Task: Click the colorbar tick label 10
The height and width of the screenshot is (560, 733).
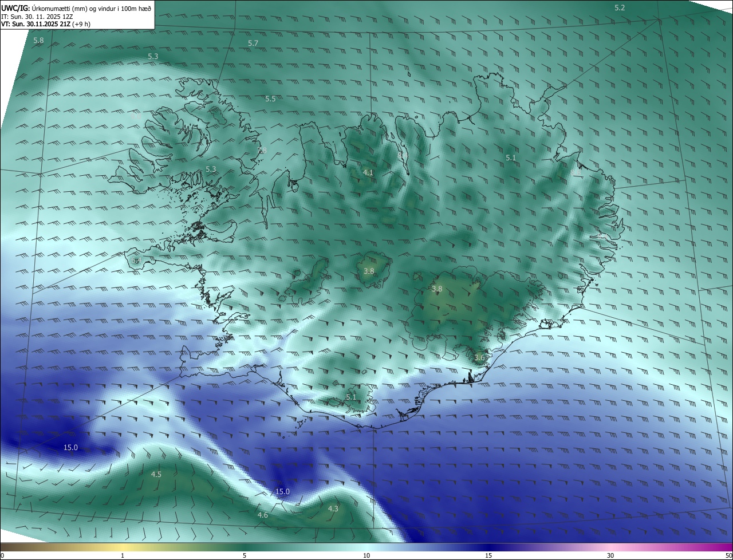Action: (x=366, y=555)
